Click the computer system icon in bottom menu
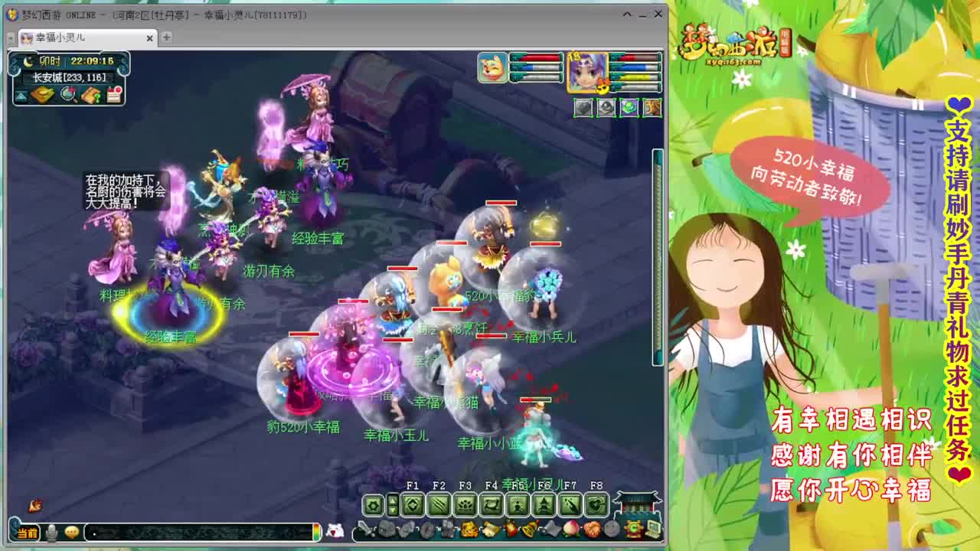The width and height of the screenshot is (980, 551). tap(653, 530)
